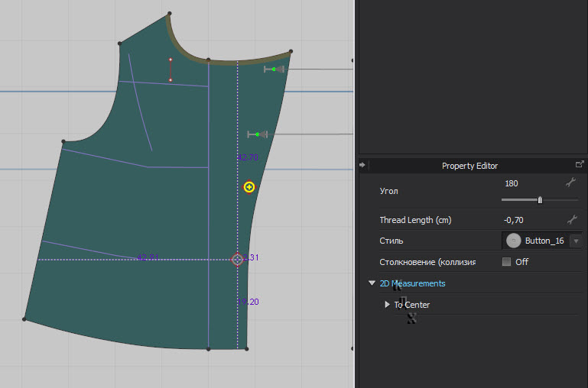Open the Button_16 style dropdown arrow

coord(575,241)
